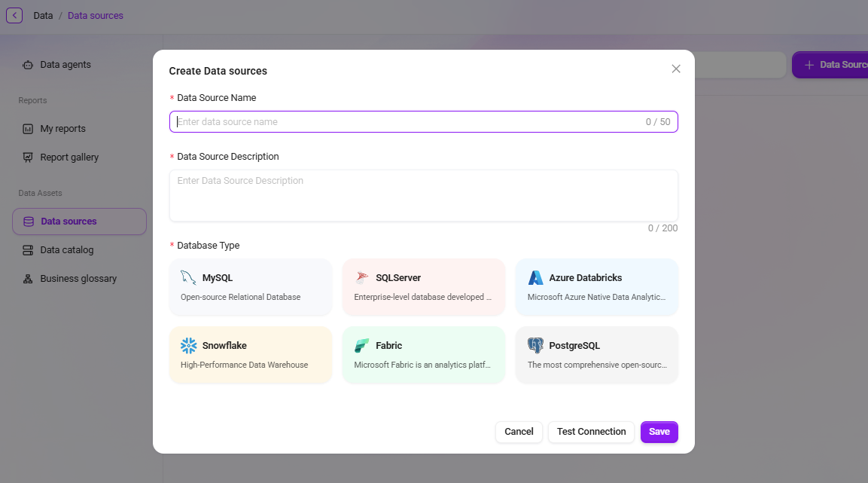The height and width of the screenshot is (483, 868).
Task: Click the back arrow icon in header
Action: [14, 16]
